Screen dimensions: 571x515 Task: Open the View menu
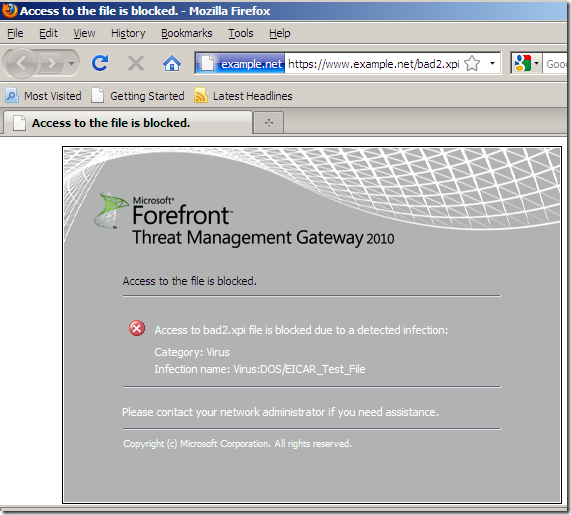point(84,33)
